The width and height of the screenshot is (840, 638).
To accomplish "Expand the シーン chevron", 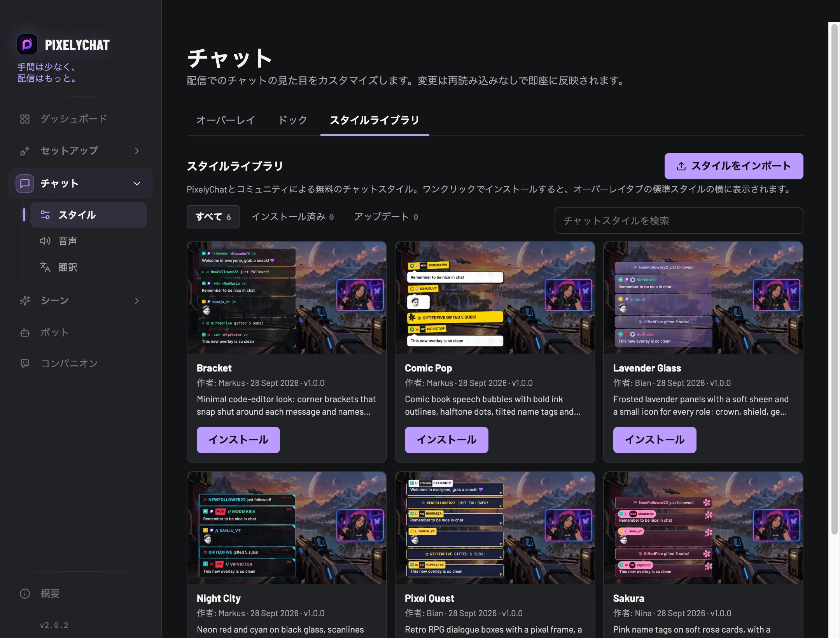I will coord(136,301).
